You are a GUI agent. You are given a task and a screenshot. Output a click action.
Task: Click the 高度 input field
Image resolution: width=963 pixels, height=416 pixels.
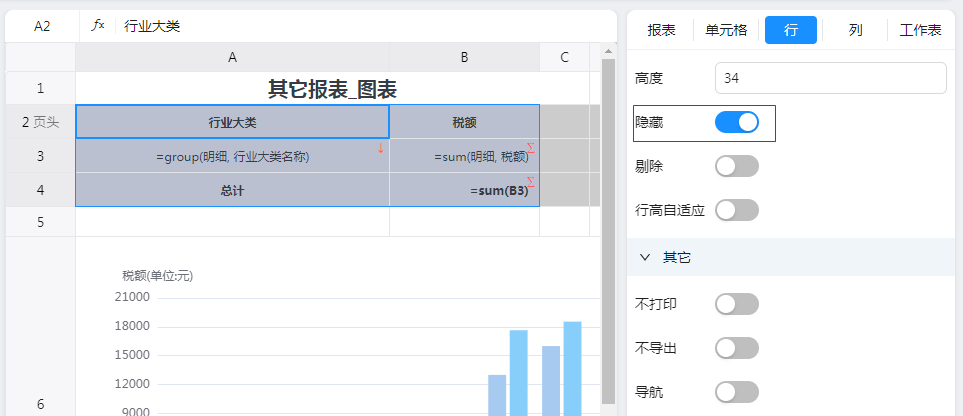(830, 78)
